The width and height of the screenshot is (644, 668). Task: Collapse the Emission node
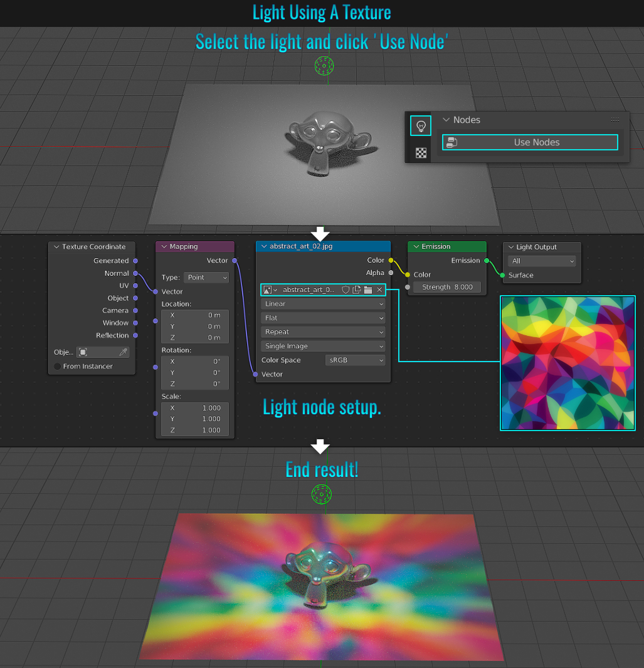click(x=416, y=246)
